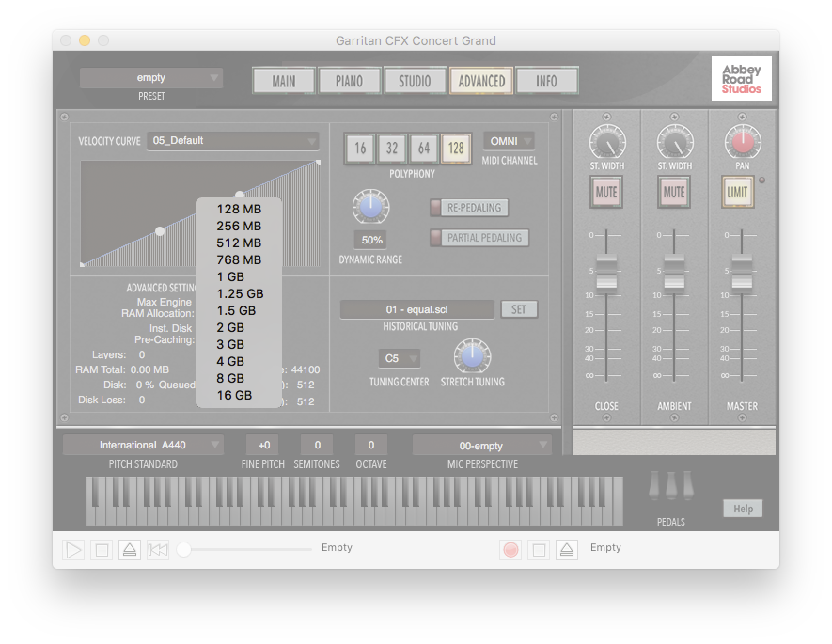The image size is (832, 644).
Task: Open the Mic Perspective dropdown
Action: pos(482,445)
